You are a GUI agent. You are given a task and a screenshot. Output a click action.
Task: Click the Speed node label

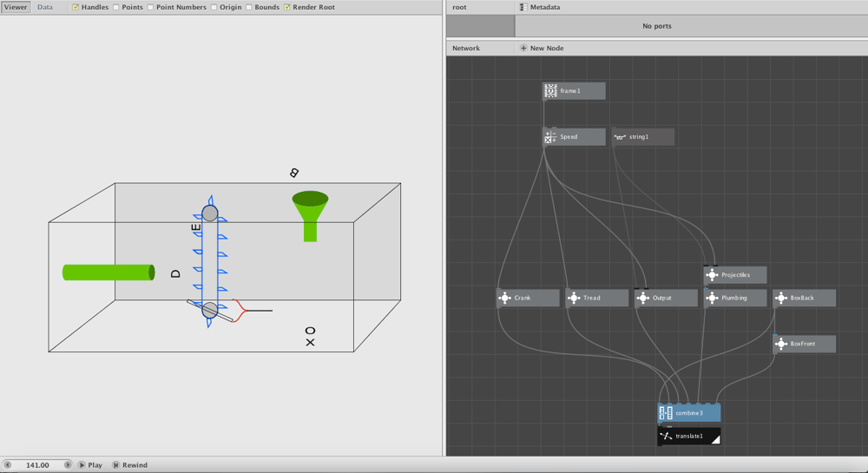tap(569, 136)
